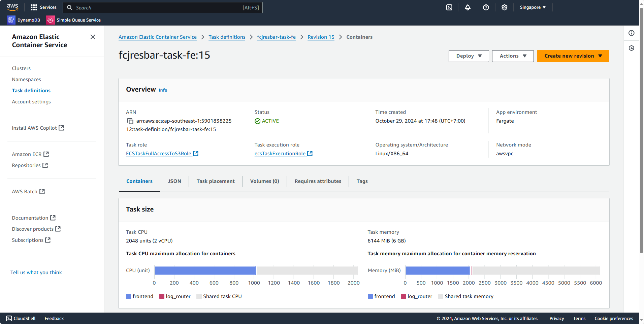Screen dimensions: 644x324
Task: Click the blue frontend CPU allocation bar
Action: pos(205,270)
